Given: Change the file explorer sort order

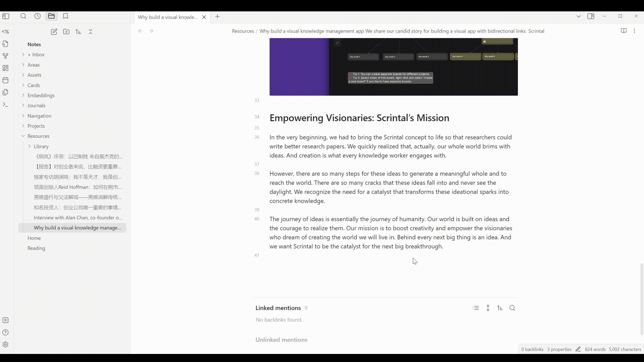Looking at the screenshot, I should click(78, 32).
